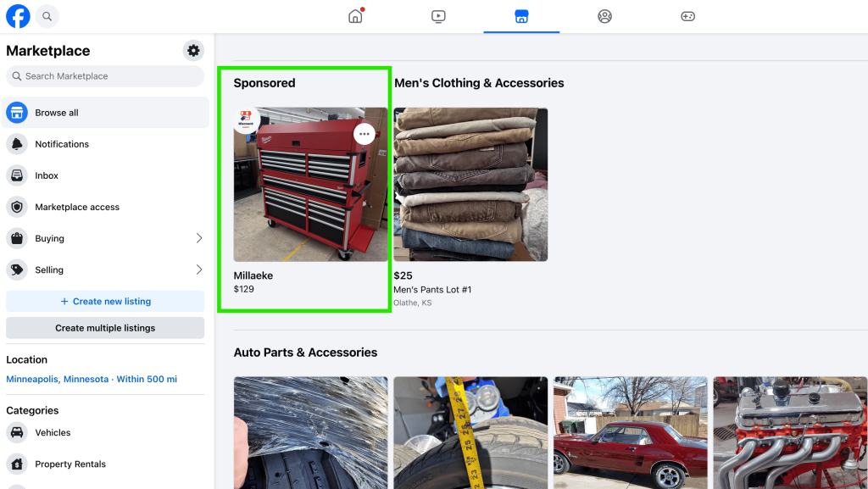Click the Search Marketplace field

coord(105,76)
